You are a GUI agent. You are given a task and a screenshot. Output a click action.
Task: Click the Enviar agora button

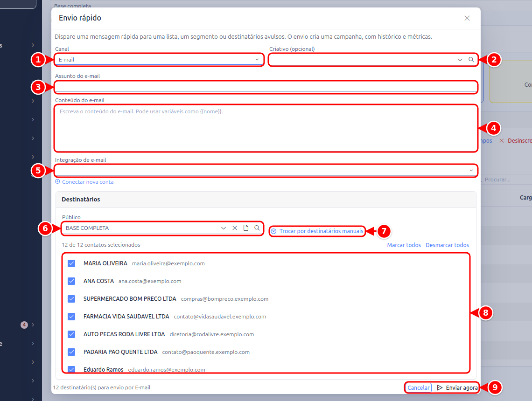coord(457,388)
